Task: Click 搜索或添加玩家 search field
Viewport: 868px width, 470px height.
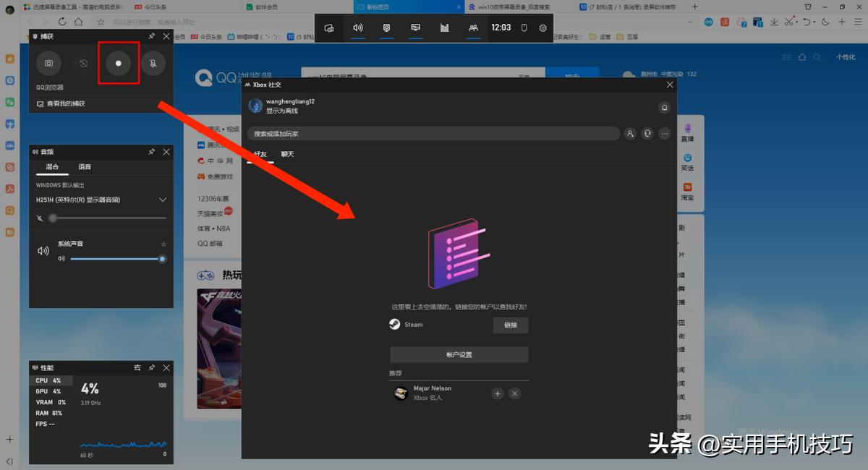Action: [433, 134]
